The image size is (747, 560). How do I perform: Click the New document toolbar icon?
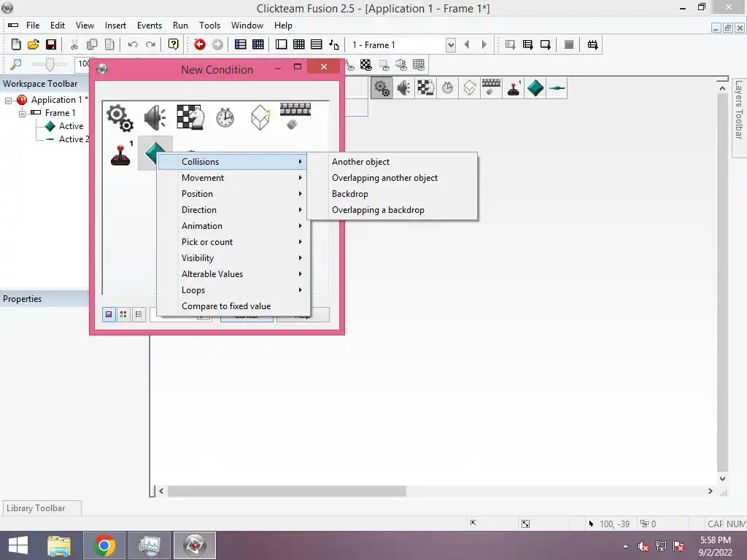(16, 44)
